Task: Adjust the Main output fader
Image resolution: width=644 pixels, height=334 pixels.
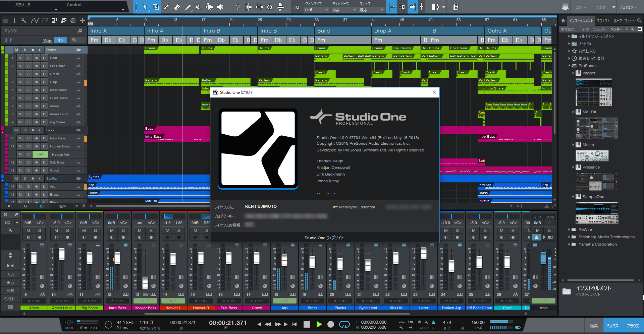Action: coord(543,258)
